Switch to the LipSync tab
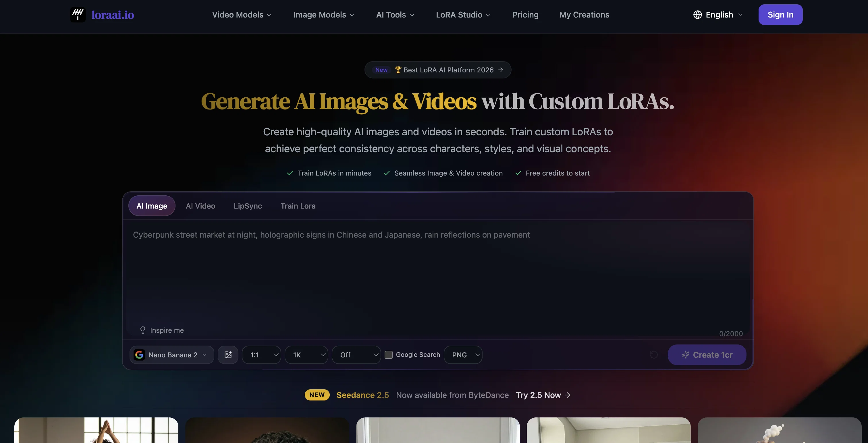 (x=248, y=206)
